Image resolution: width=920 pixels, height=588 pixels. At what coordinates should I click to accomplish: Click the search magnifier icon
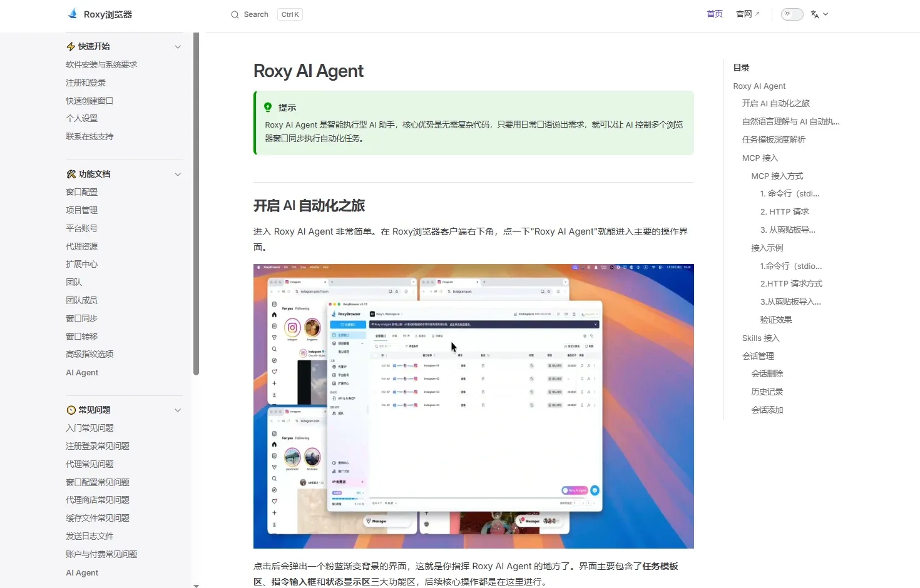tap(235, 14)
